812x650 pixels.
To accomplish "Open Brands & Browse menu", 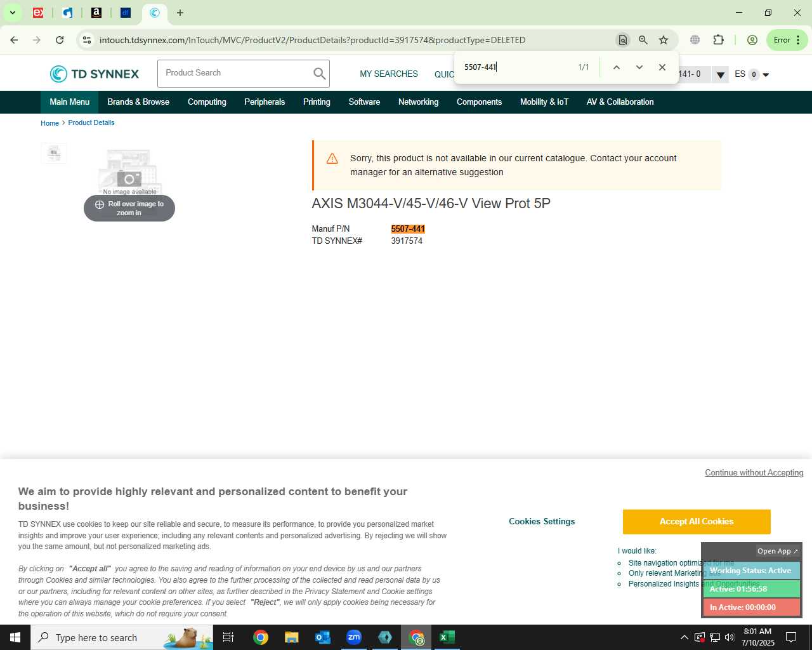I will pos(138,102).
